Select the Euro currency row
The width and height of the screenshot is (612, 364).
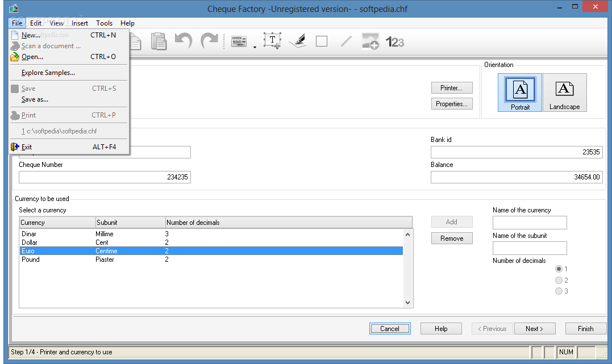(x=211, y=251)
